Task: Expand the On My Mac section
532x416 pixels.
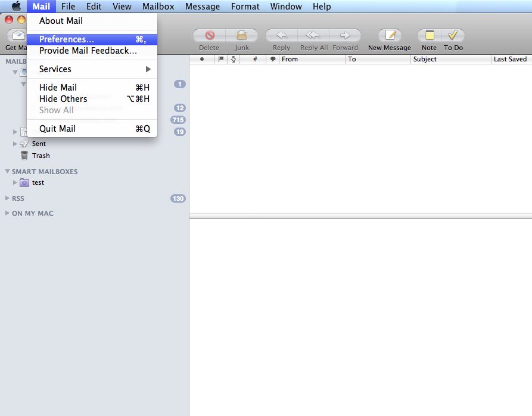Action: 7,213
